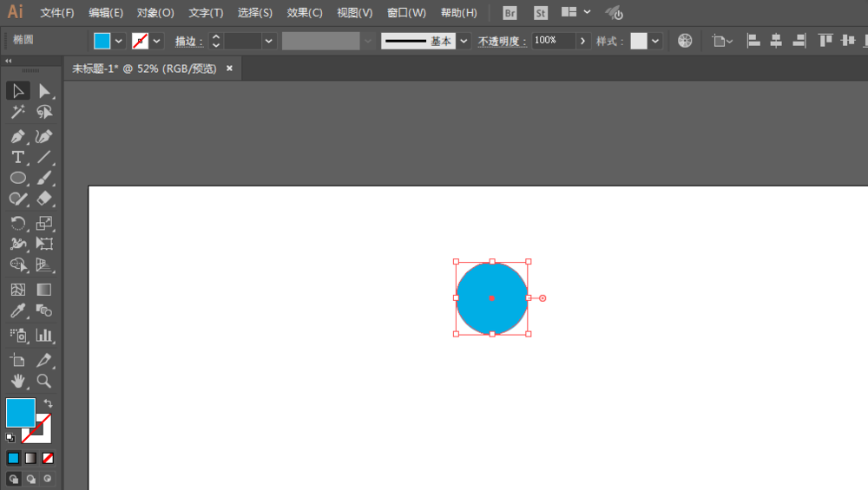Select the Column Graph tool

coord(44,335)
